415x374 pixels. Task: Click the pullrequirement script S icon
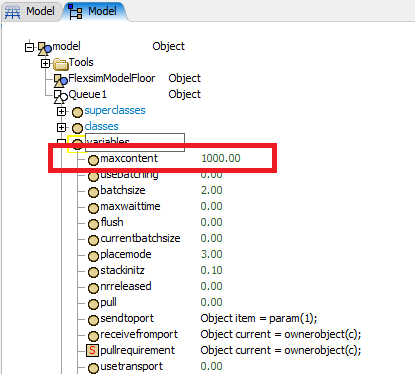(92, 350)
